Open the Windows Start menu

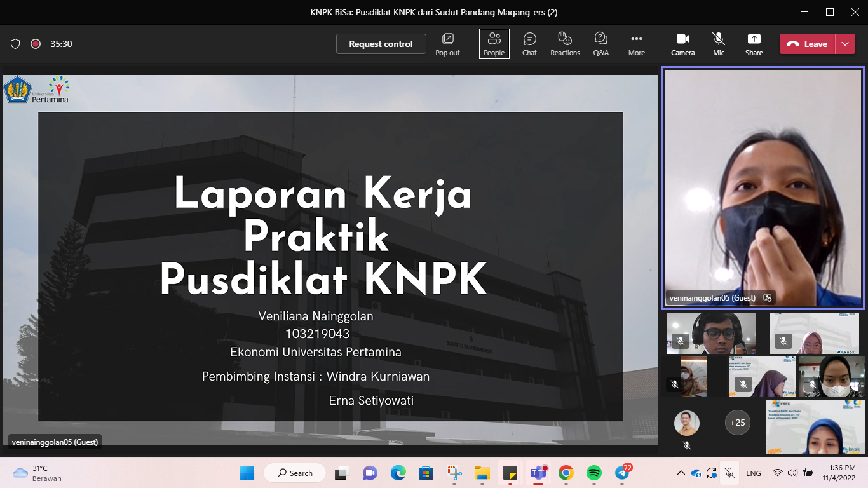click(247, 473)
